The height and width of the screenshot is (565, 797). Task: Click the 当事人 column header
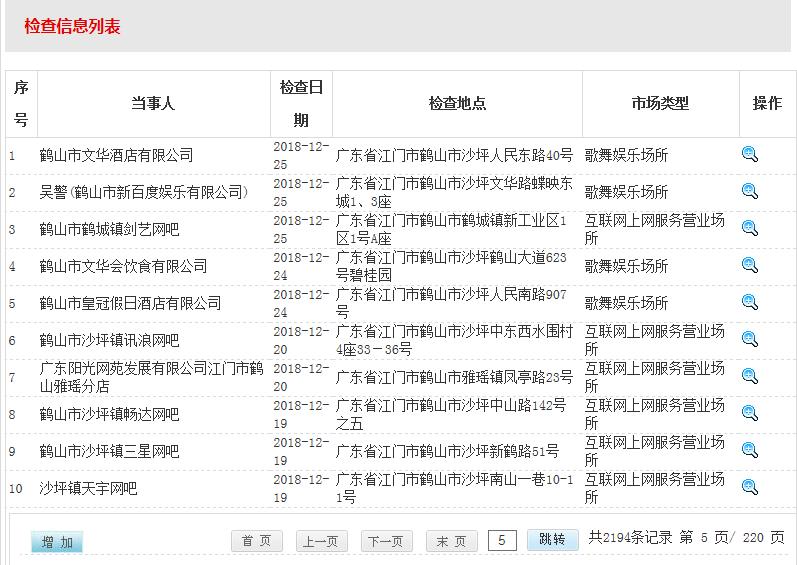coord(153,104)
